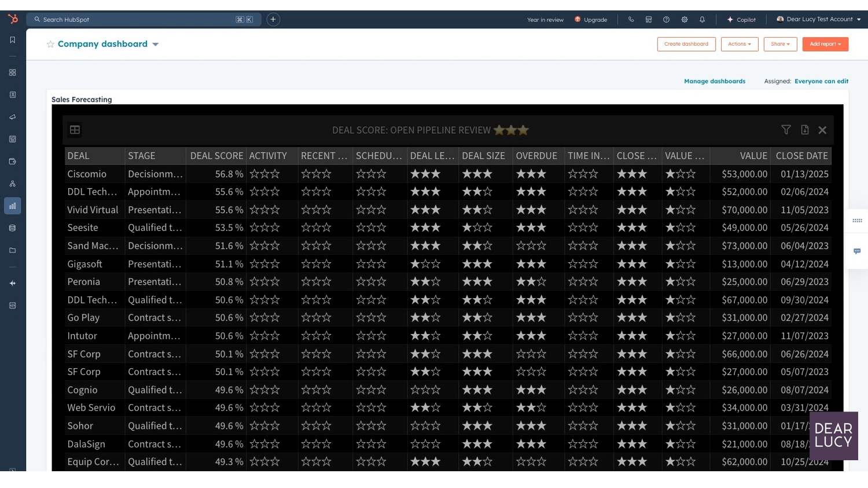Switch table view using grid icon
The width and height of the screenshot is (868, 488).
pos(75,130)
